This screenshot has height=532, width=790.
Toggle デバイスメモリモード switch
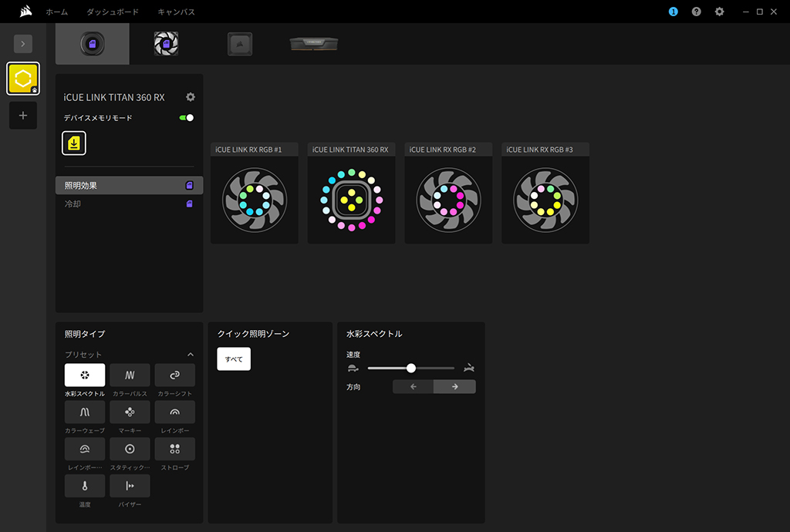coord(187,118)
